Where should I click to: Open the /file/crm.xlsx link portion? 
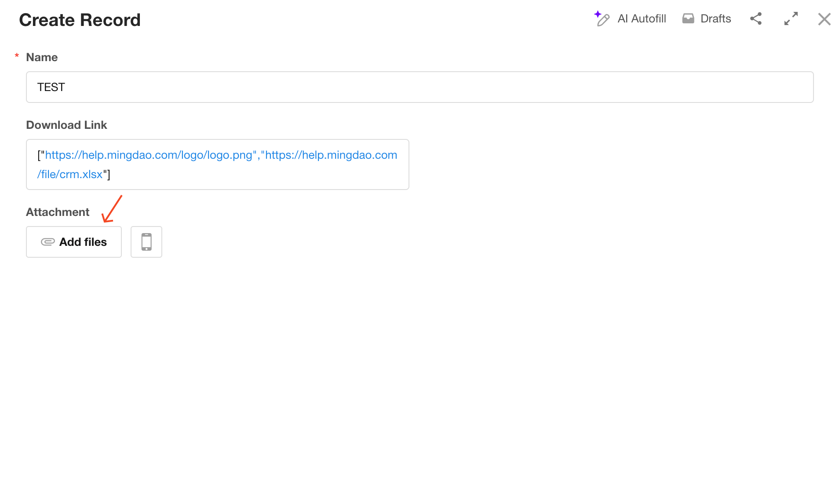pos(69,175)
